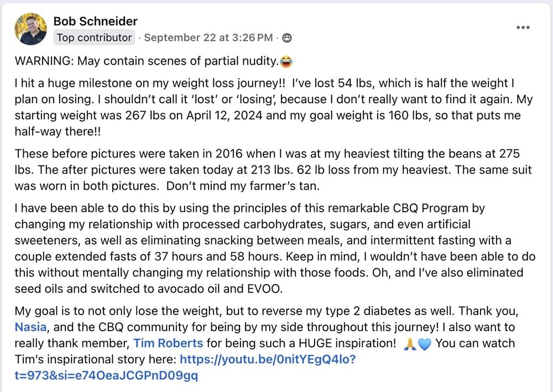Open the three-dot post options menu
Image resolution: width=553 pixels, height=392 pixels.
click(x=523, y=27)
